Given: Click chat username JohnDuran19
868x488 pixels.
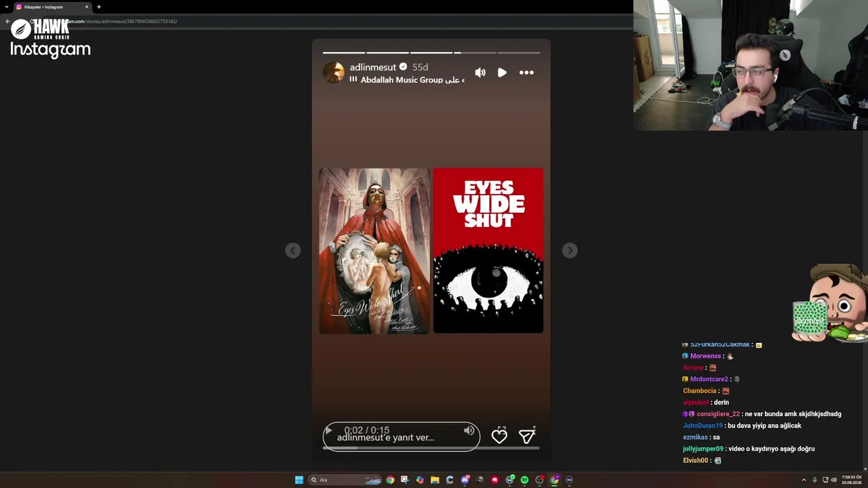Looking at the screenshot, I should tap(703, 426).
